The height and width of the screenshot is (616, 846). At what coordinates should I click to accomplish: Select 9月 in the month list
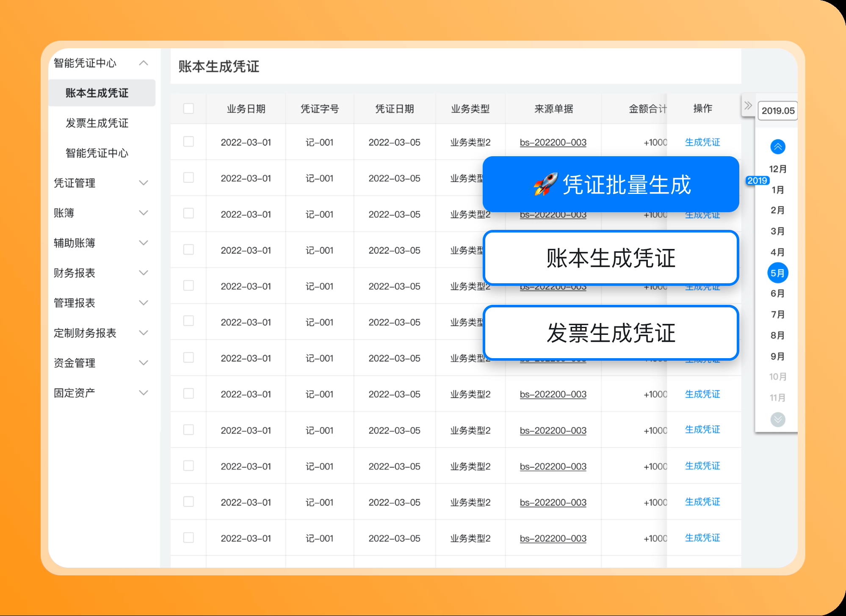[x=778, y=356]
